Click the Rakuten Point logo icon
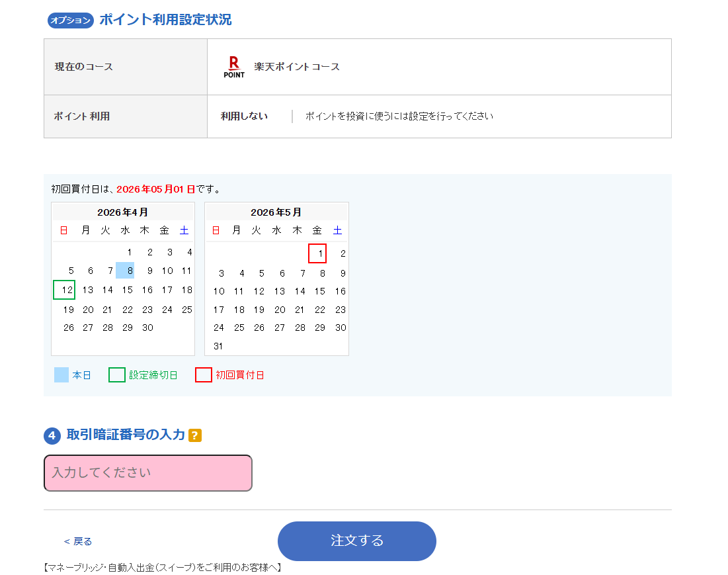The height and width of the screenshot is (575, 728). (235, 66)
